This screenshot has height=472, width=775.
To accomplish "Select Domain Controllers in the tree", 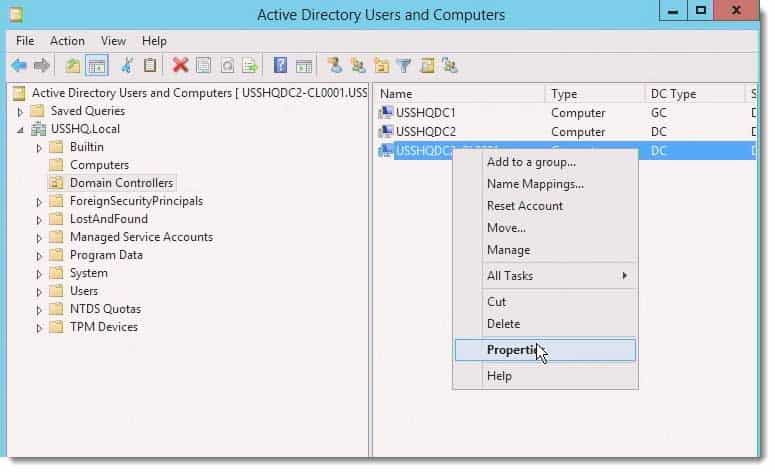I will click(x=121, y=183).
